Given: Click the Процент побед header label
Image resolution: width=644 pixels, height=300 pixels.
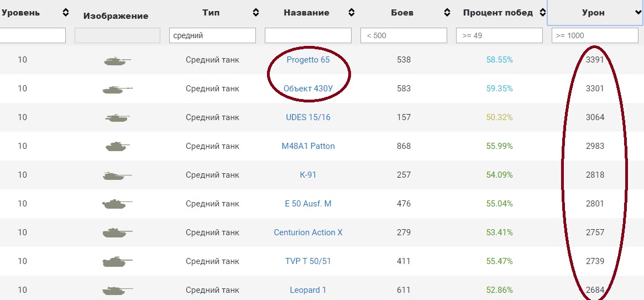Looking at the screenshot, I should [x=498, y=13].
